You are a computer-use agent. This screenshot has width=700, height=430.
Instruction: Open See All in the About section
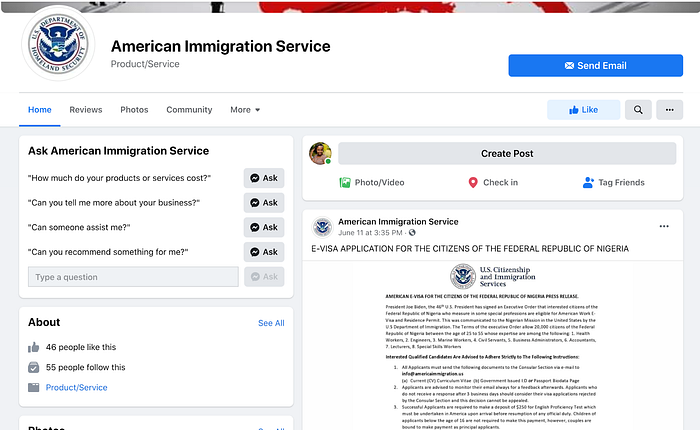pyautogui.click(x=271, y=323)
